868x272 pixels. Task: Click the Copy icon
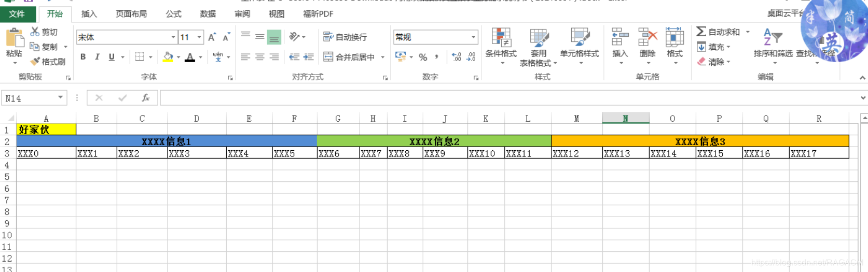[35, 47]
